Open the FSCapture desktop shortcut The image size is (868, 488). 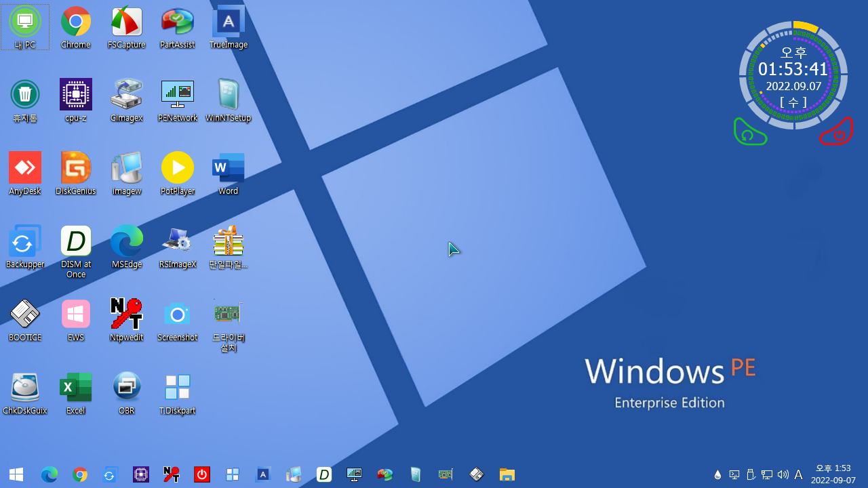(x=127, y=27)
